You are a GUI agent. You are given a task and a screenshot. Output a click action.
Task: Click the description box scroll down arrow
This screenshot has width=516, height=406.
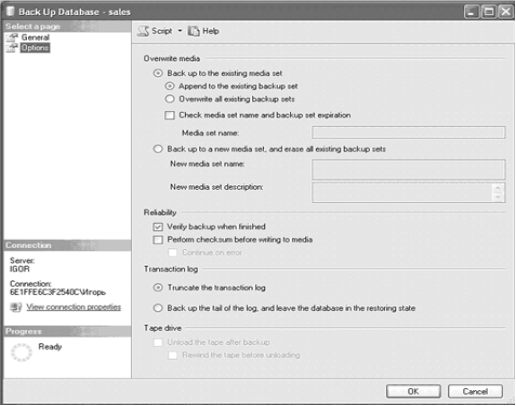498,197
